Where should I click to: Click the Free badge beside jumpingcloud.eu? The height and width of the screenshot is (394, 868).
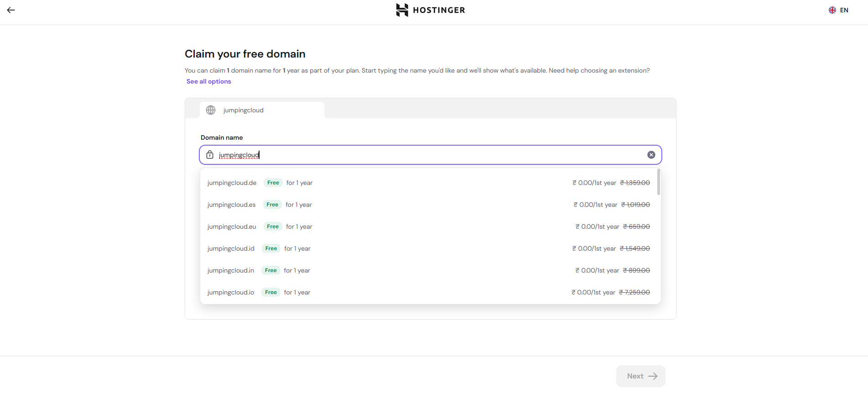[x=273, y=226]
